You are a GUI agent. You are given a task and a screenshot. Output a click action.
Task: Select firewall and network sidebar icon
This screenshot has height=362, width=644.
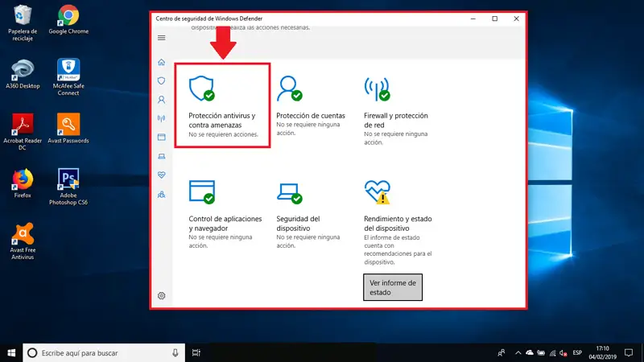pyautogui.click(x=162, y=118)
